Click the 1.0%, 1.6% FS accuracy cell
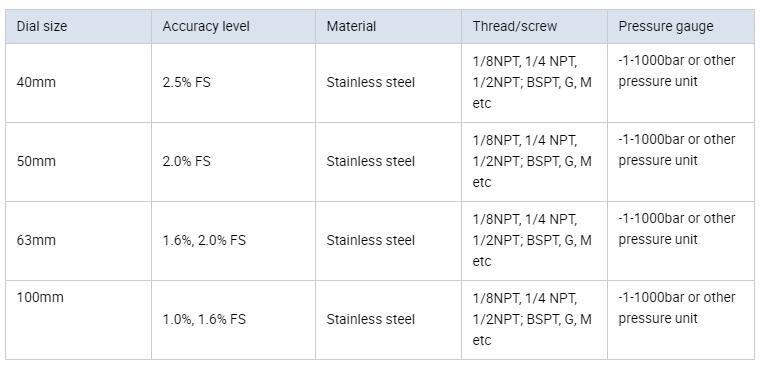The height and width of the screenshot is (367, 760). click(x=233, y=320)
